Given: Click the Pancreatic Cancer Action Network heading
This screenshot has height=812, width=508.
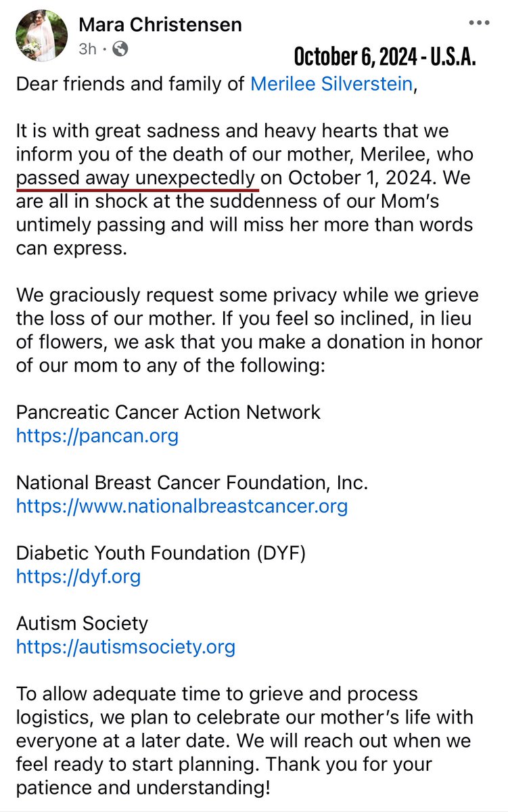Looking at the screenshot, I should pos(168,411).
